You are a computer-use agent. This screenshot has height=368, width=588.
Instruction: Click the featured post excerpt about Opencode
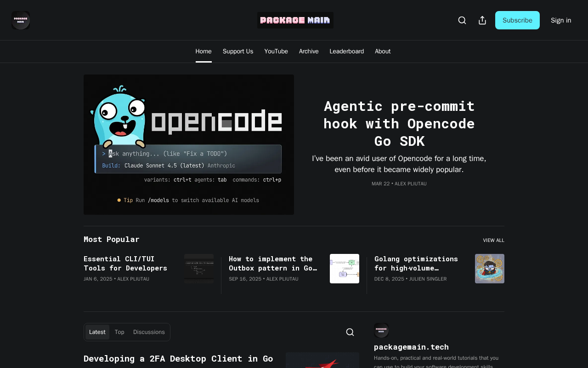pyautogui.click(x=399, y=164)
